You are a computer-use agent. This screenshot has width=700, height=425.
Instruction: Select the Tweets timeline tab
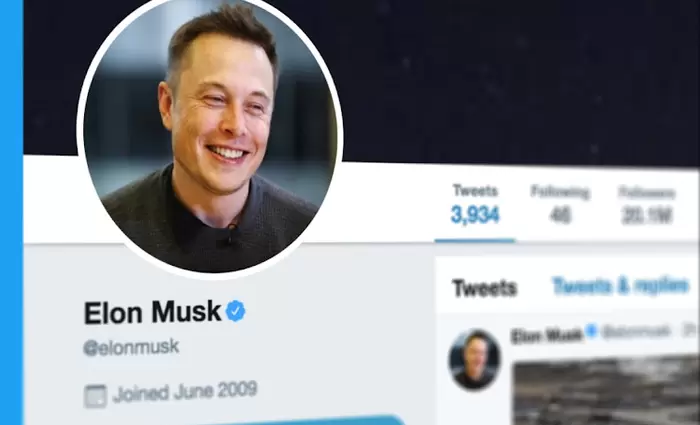pyautogui.click(x=485, y=288)
